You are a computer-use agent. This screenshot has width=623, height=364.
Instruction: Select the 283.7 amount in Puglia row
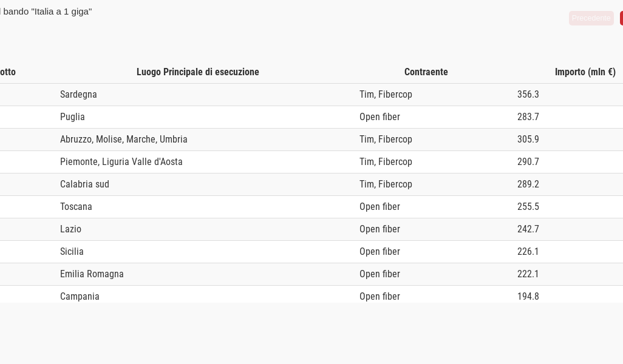528,117
